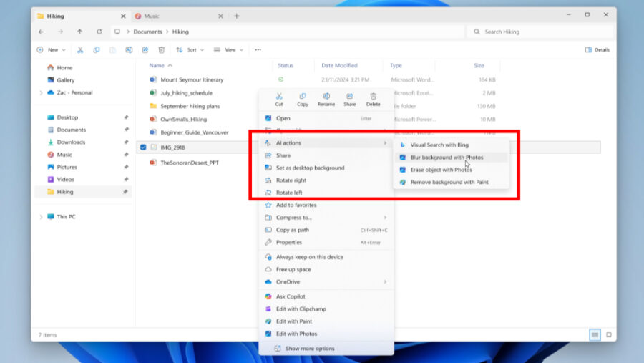Viewport: 644px width, 363px height.
Task: Click the toolbar Share icon
Action: click(145, 49)
